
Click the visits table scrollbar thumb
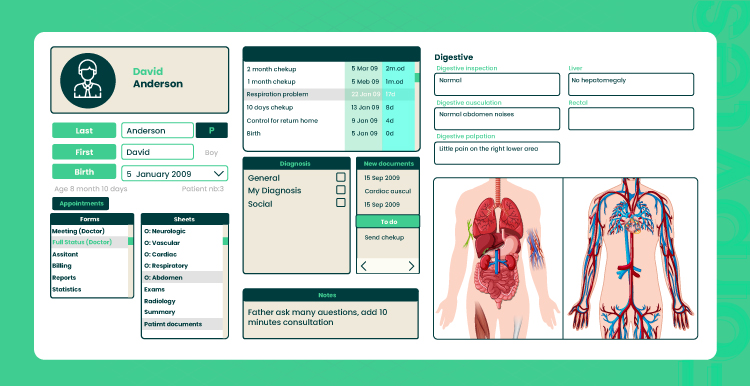pos(417,77)
